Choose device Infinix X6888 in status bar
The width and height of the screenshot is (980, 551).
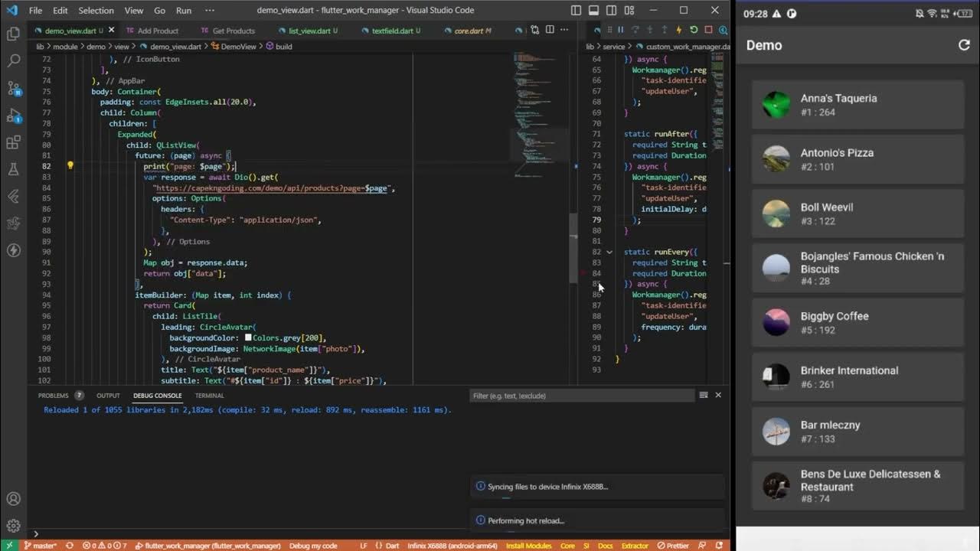[452, 546]
